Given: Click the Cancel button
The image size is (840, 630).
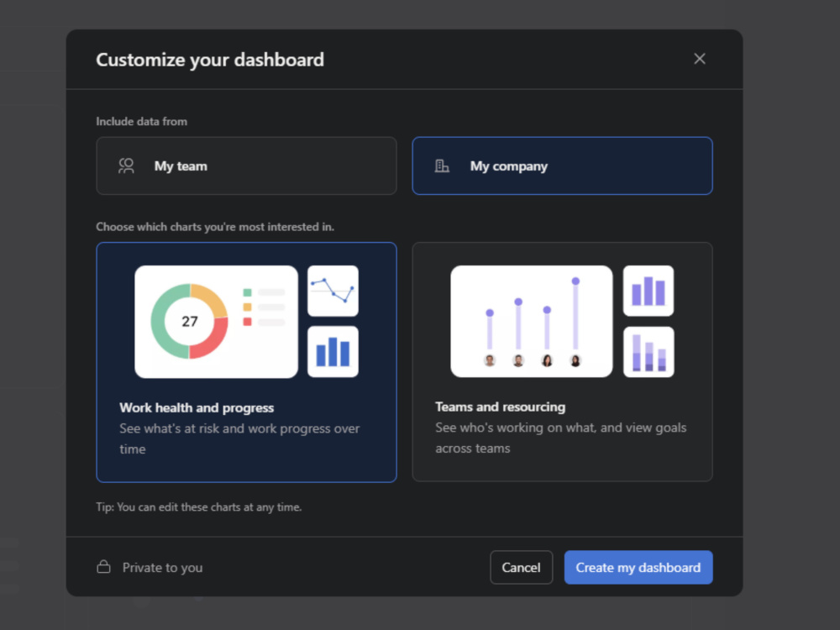Looking at the screenshot, I should coord(522,567).
